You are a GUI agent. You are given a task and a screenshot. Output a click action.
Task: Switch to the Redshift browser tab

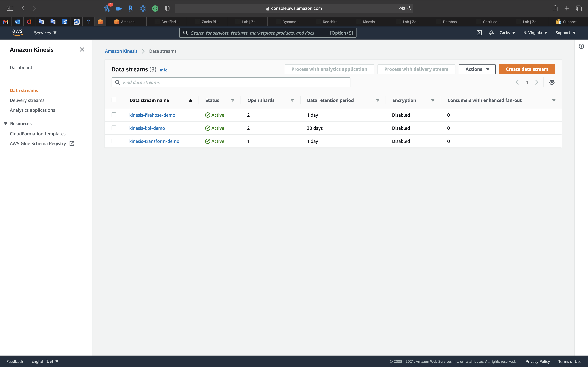coord(328,22)
